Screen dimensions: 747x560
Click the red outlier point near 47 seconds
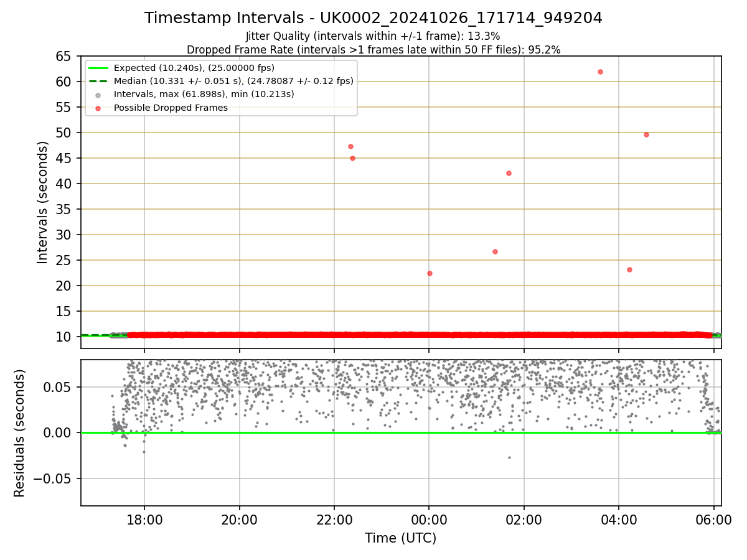[x=350, y=146]
